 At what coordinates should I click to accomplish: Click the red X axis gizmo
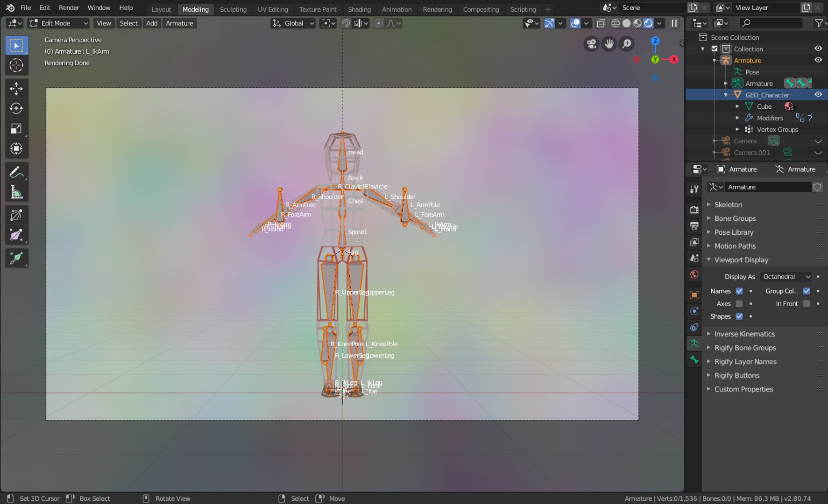(x=674, y=59)
